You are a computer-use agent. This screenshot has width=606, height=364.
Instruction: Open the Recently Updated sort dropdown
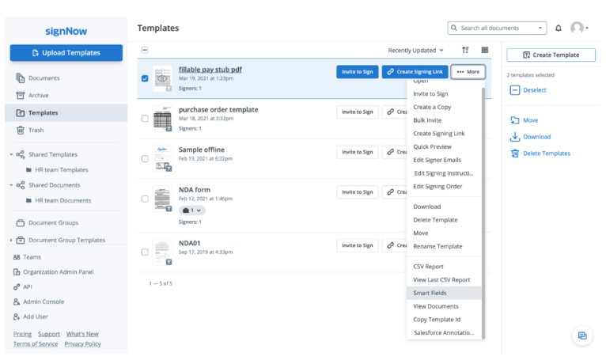(x=415, y=50)
